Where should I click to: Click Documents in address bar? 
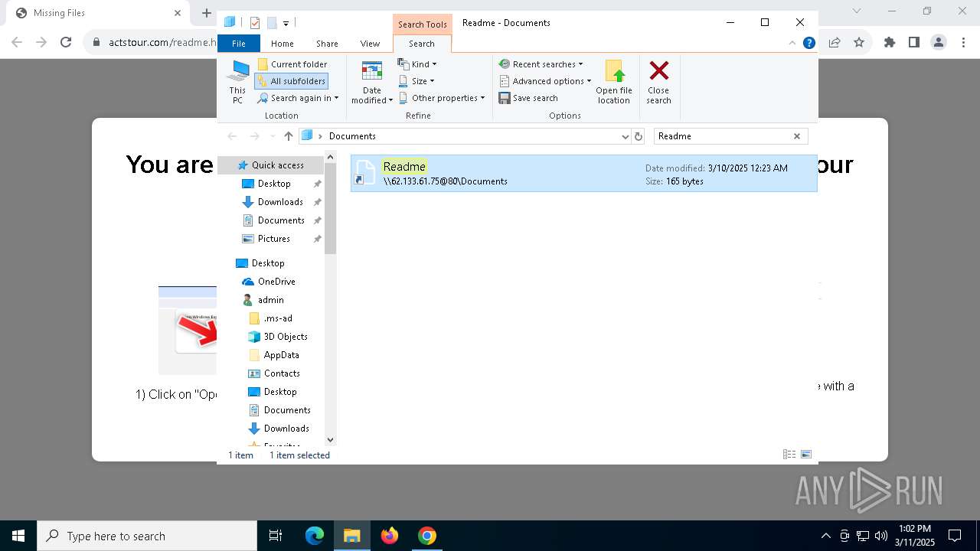click(x=352, y=136)
